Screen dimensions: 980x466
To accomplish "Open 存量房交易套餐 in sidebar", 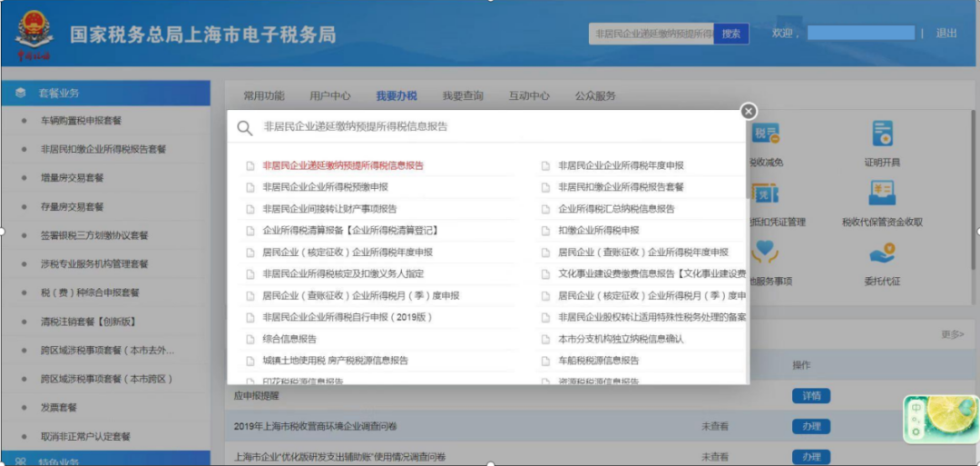I will coord(72,207).
